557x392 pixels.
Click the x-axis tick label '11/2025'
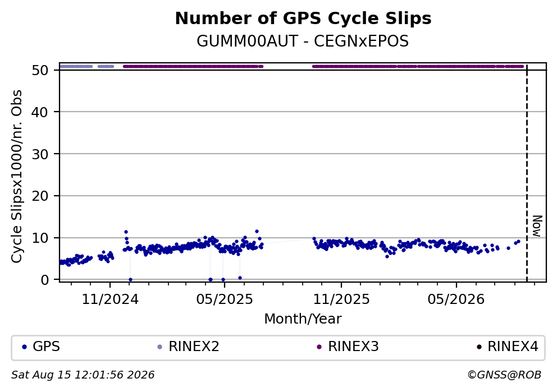tap(341, 299)
